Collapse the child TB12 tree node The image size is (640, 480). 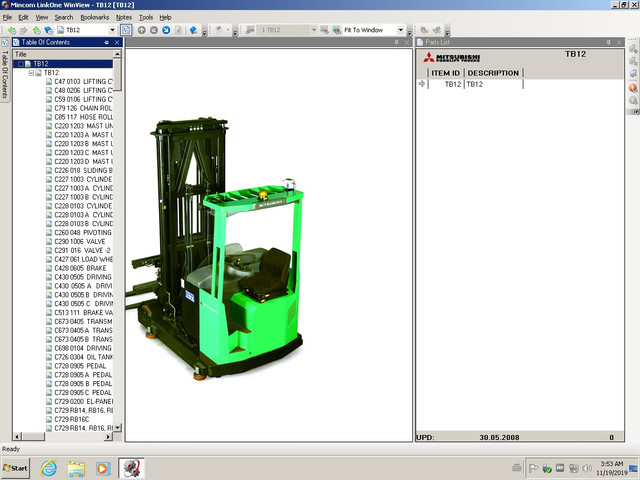[31, 73]
